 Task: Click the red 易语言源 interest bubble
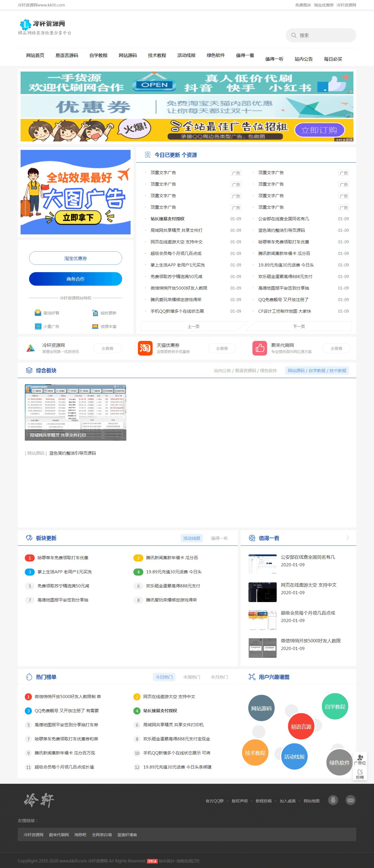point(301,727)
